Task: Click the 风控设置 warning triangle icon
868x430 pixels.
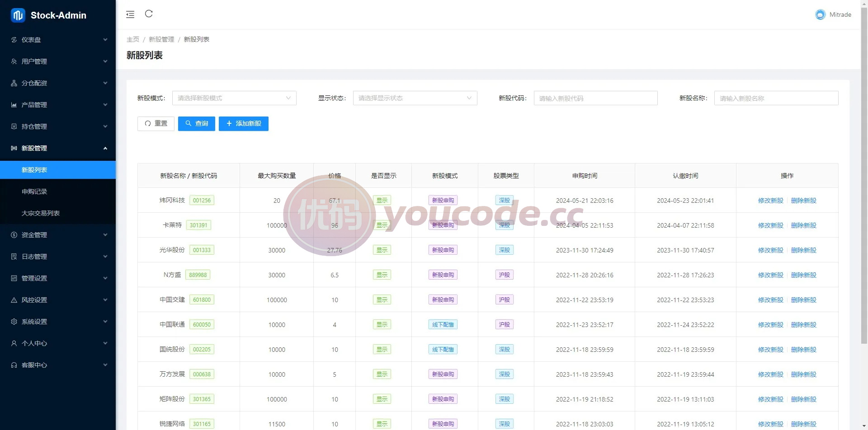Action: coord(14,300)
